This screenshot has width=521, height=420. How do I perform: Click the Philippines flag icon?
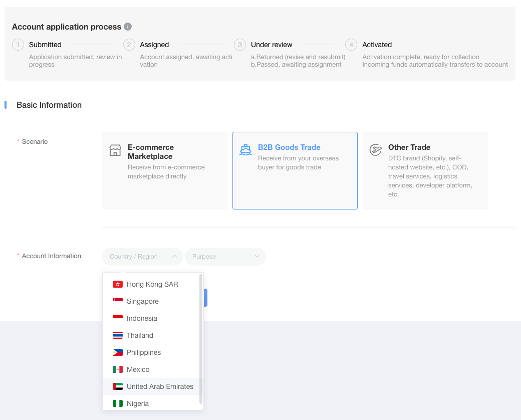pyautogui.click(x=118, y=352)
